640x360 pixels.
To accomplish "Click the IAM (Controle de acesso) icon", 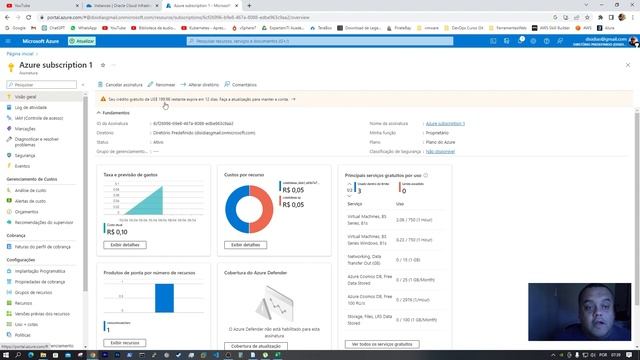I will [x=9, y=118].
